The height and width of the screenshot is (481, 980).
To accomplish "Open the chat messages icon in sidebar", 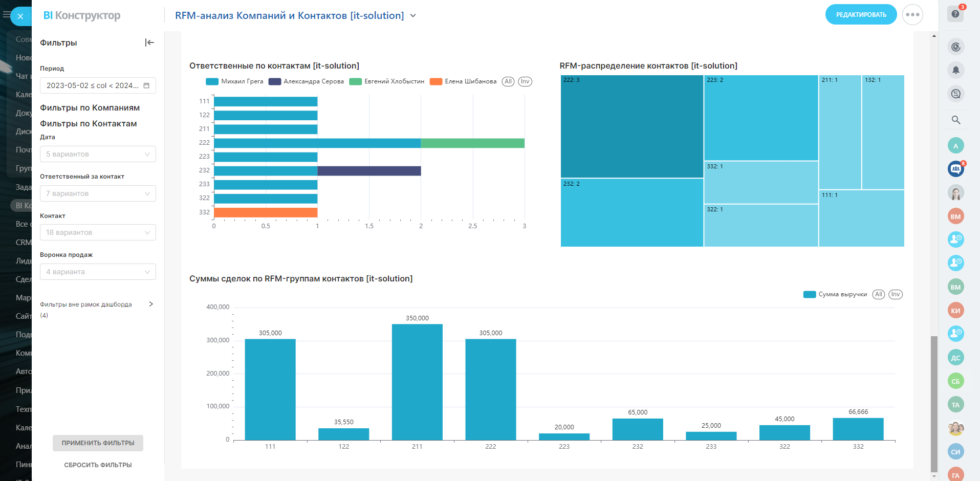I will tap(955, 94).
